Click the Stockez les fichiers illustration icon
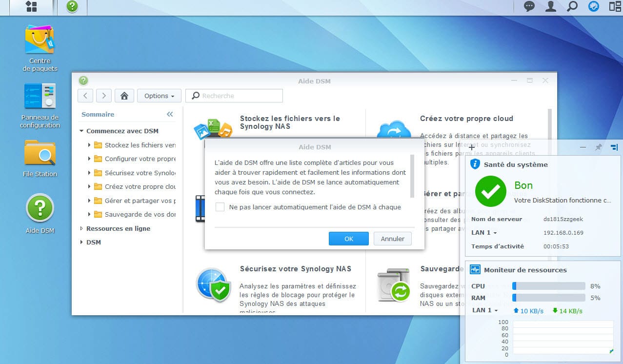 212,129
